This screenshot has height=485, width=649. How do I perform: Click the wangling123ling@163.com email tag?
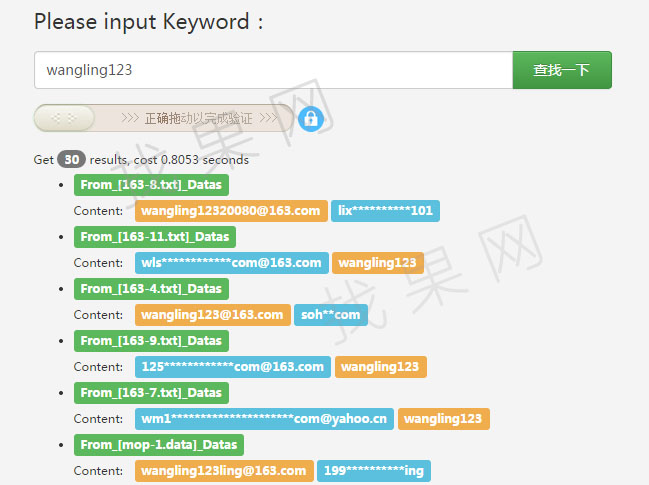224,471
